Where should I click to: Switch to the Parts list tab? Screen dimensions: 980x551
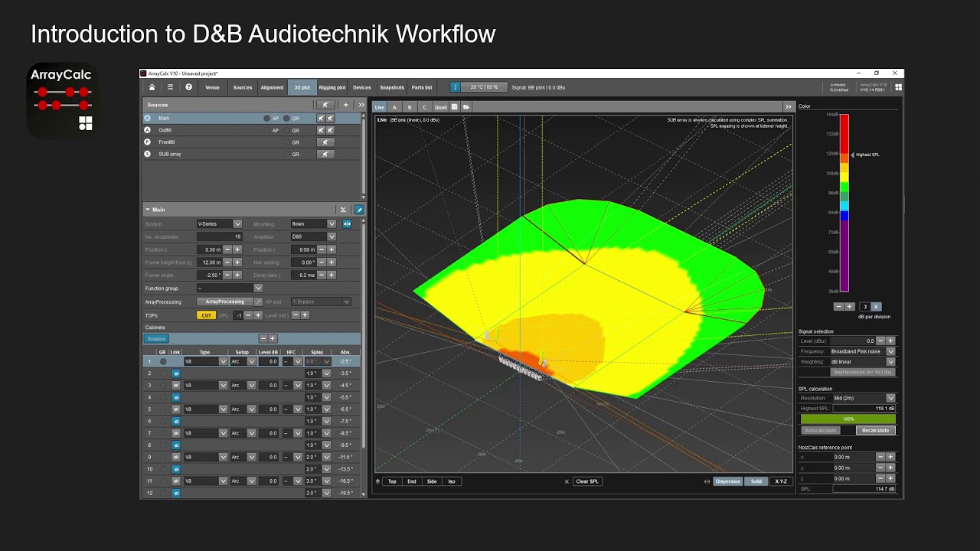(422, 87)
